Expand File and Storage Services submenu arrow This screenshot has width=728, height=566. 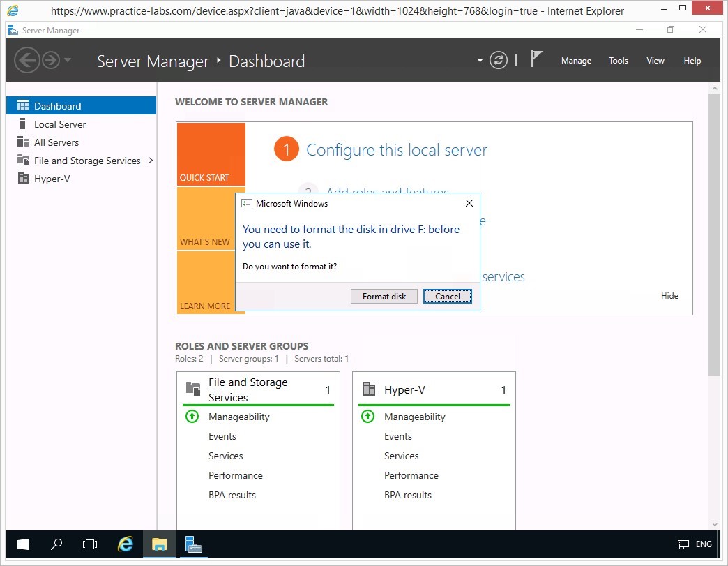pyautogui.click(x=150, y=161)
